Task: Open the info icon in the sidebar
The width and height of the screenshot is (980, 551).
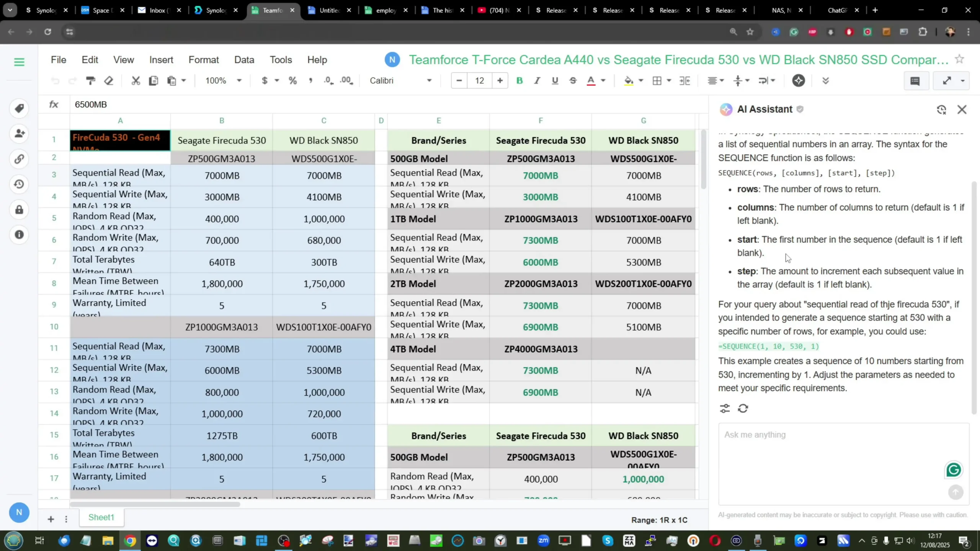Action: click(19, 235)
